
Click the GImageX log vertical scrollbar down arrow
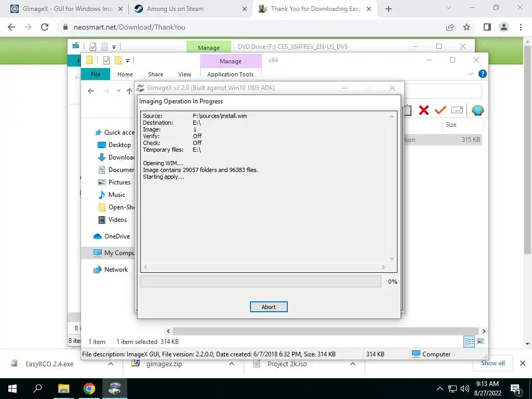(392, 259)
